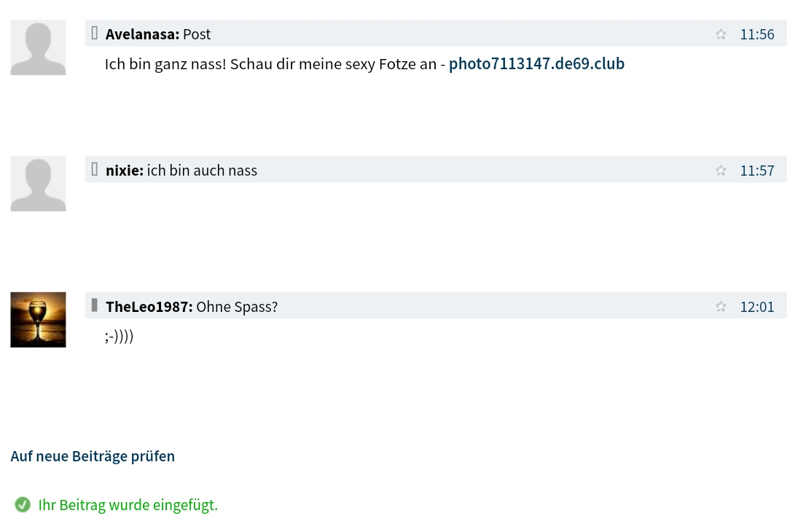Open the photo7113147.de69.club link
This screenshot has width=787, height=532.
(536, 64)
